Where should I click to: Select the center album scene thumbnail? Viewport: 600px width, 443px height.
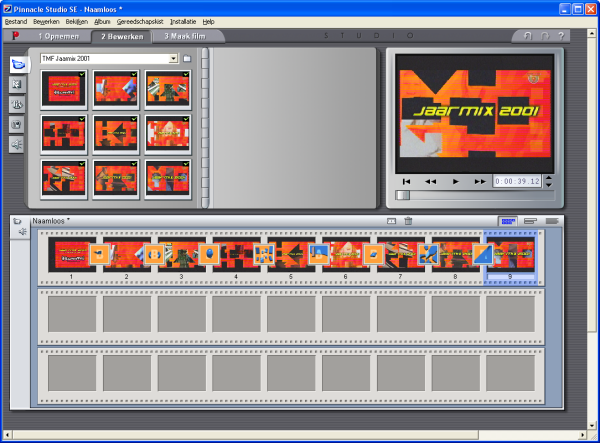click(x=116, y=134)
